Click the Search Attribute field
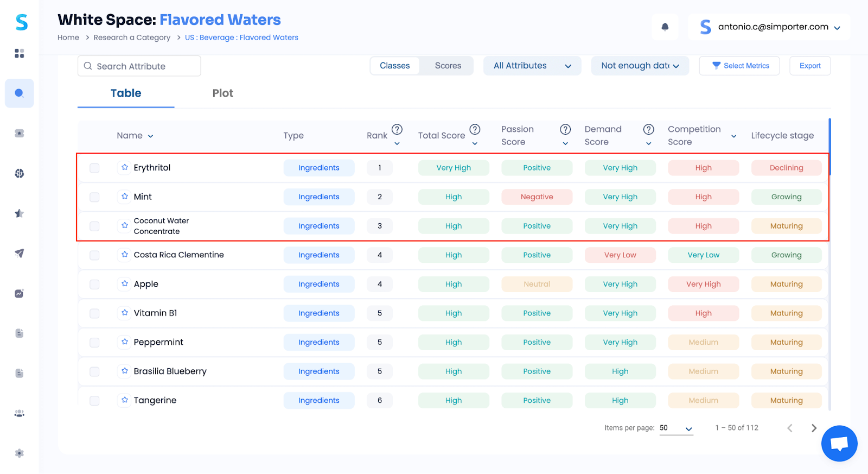The image size is (868, 474). (139, 66)
